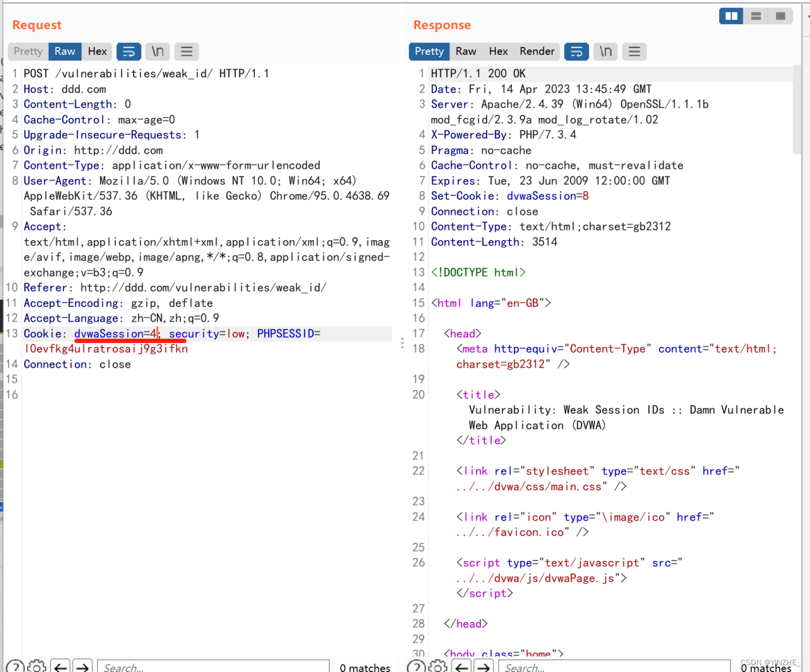810x672 pixels.
Task: Click POST /vulnerabilities/weak_id/ request line
Action: tap(146, 73)
